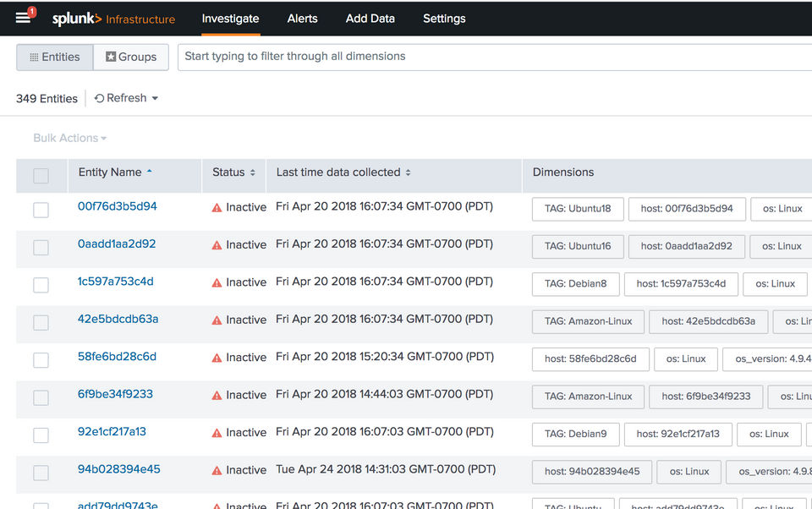
Task: Switch to the Investigate tab
Action: click(230, 19)
